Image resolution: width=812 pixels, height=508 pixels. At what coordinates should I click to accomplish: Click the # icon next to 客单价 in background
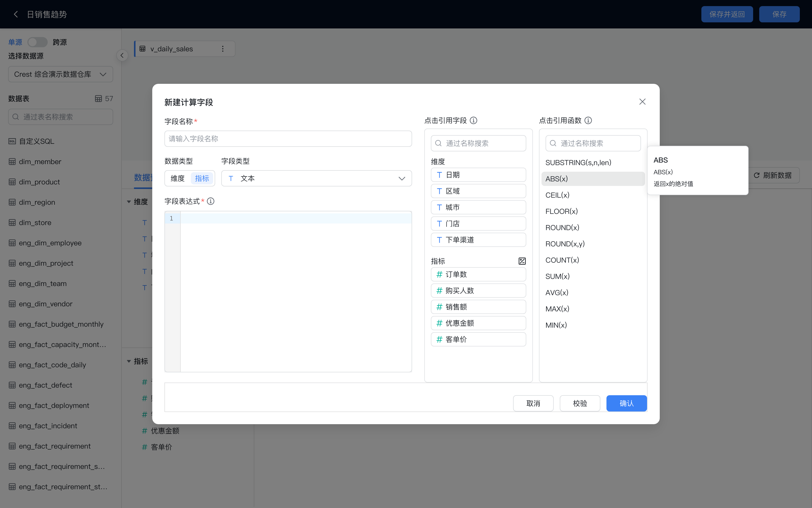pos(145,447)
